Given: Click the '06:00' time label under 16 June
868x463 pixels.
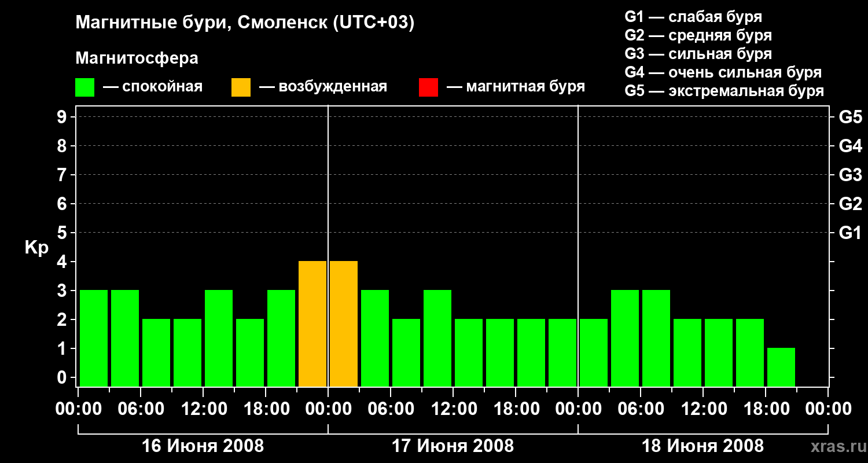Looking at the screenshot, I should pos(141,409).
